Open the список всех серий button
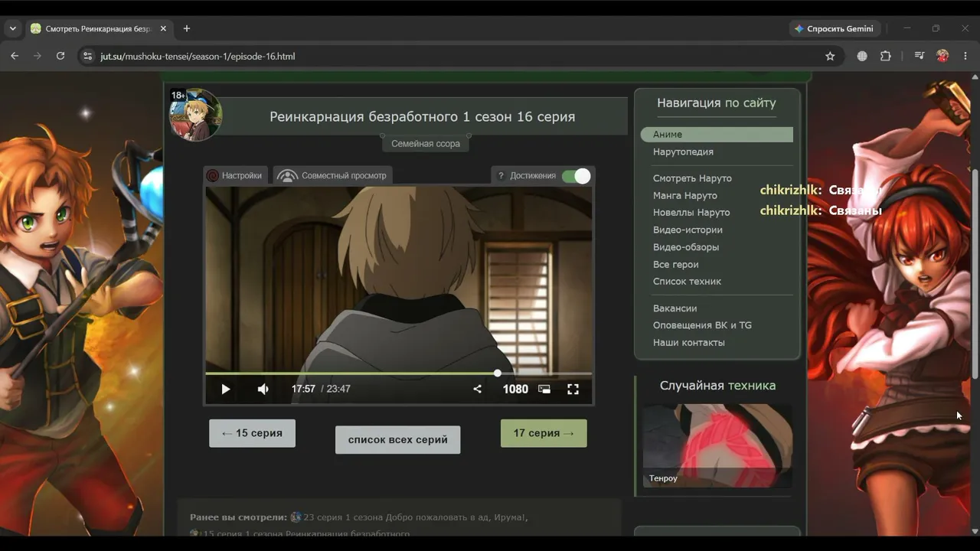The width and height of the screenshot is (980, 551). tap(397, 440)
